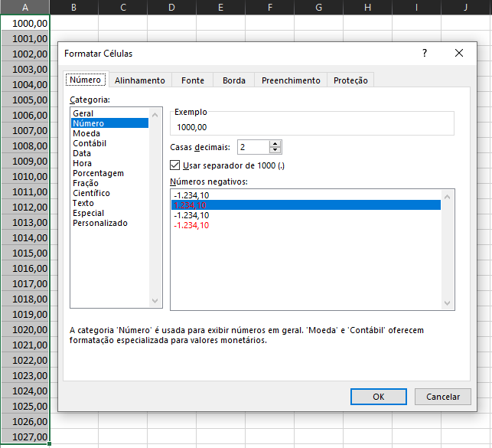The height and width of the screenshot is (448, 492).
Task: Click cell containing 1020,00 in column A
Action: (25, 329)
